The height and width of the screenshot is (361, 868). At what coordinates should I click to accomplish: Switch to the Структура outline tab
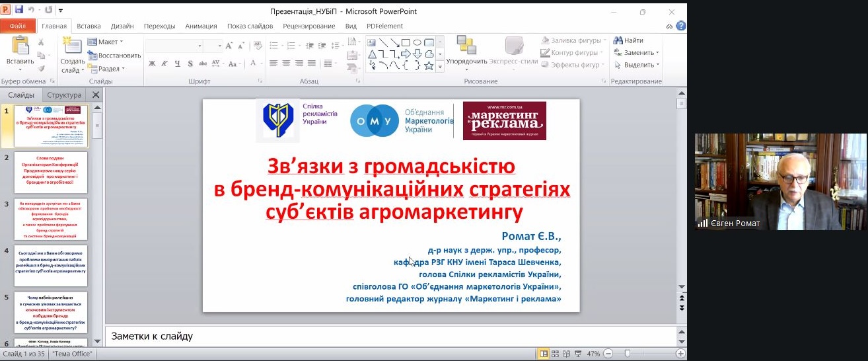[x=65, y=95]
